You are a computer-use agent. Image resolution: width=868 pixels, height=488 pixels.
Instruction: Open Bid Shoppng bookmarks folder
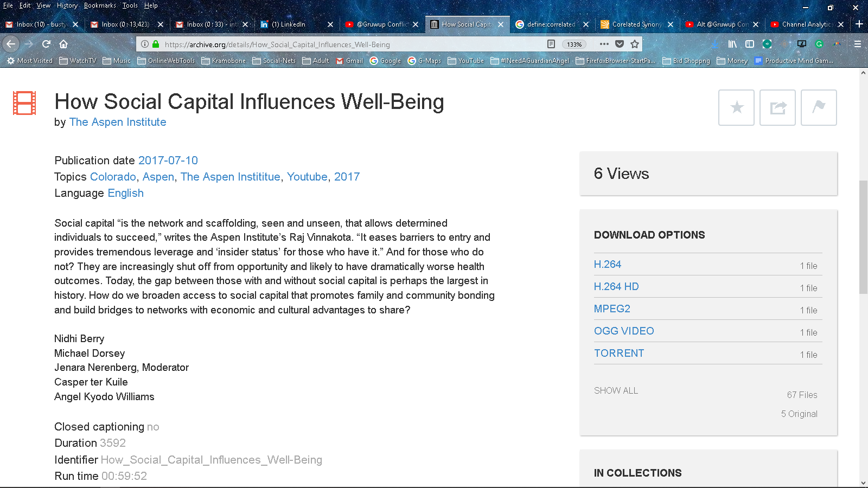686,61
